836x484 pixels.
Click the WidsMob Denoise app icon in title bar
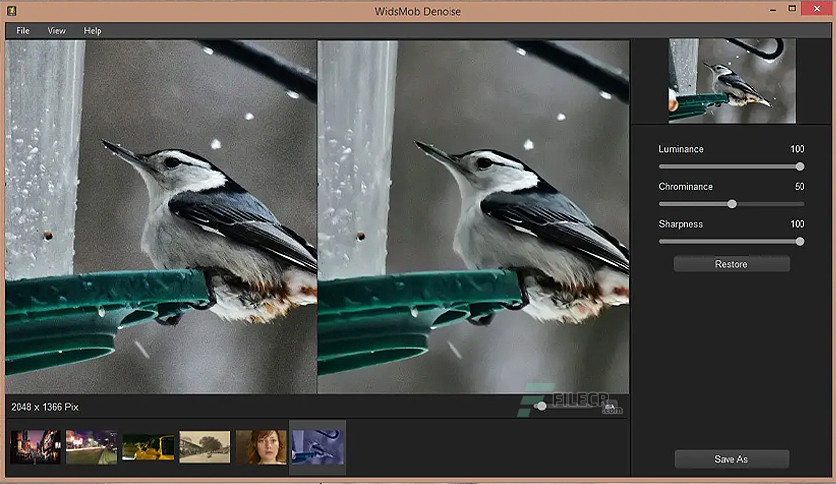[x=11, y=10]
